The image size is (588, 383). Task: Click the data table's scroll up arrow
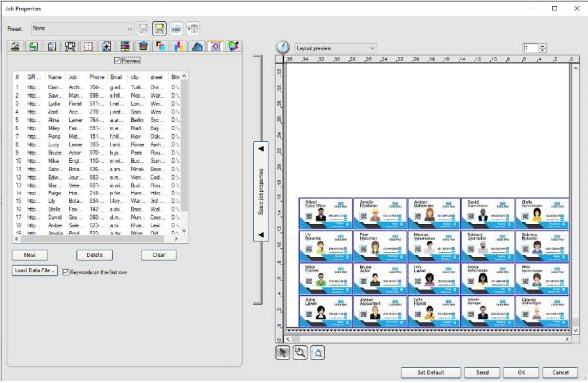click(184, 76)
